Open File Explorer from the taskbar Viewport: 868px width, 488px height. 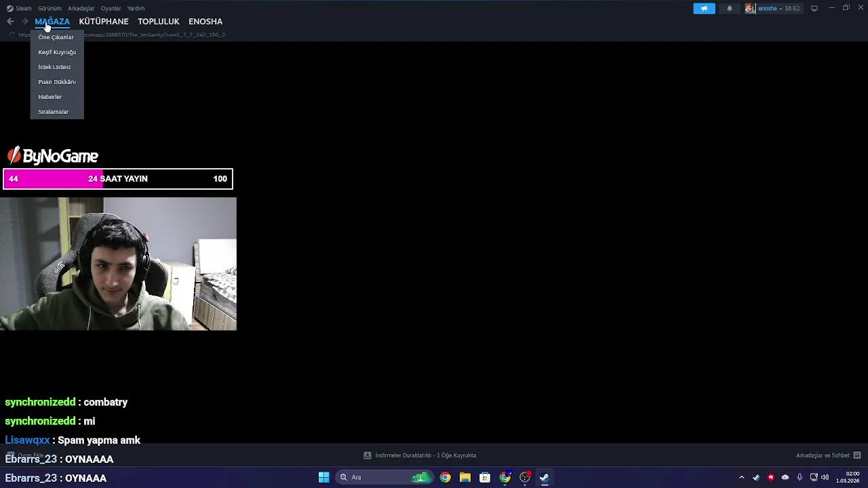click(x=465, y=477)
